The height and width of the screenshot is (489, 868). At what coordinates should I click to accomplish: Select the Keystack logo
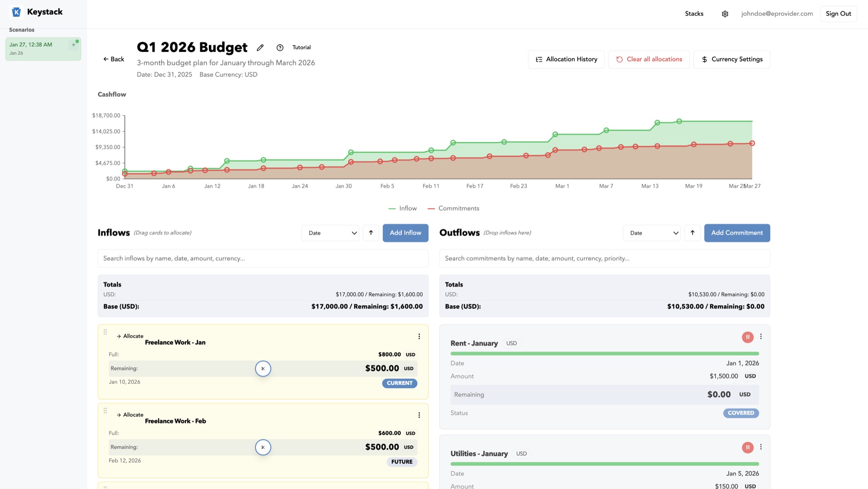pyautogui.click(x=17, y=12)
